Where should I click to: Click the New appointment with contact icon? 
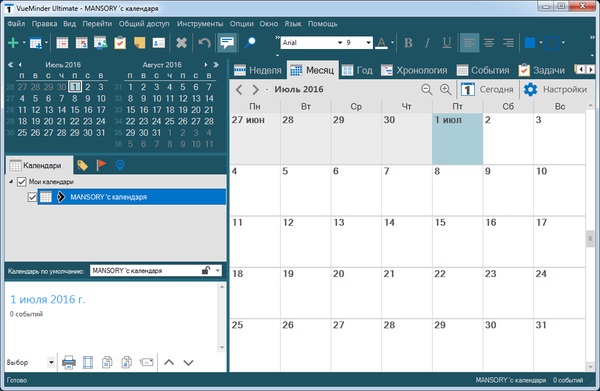(81, 42)
